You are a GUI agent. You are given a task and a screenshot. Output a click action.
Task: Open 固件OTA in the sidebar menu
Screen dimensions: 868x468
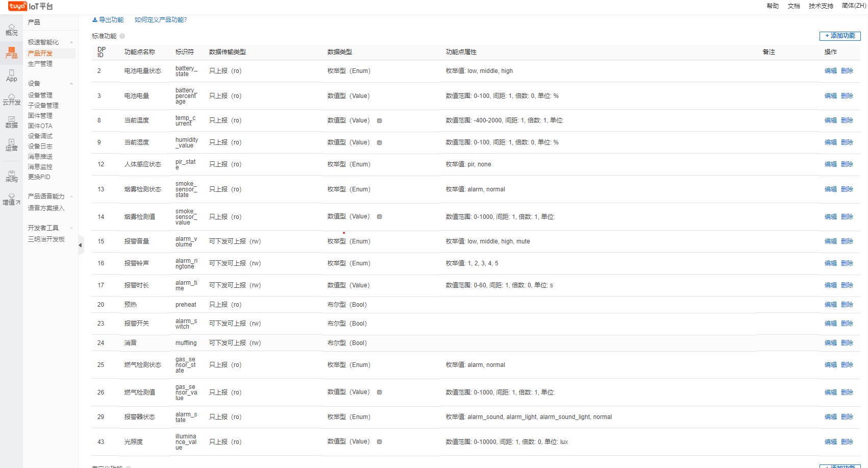click(40, 126)
